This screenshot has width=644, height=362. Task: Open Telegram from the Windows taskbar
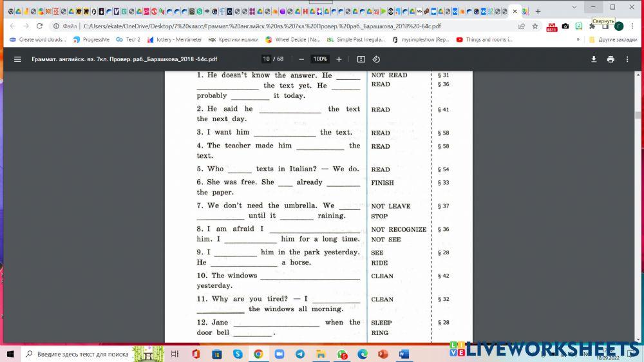click(299, 354)
